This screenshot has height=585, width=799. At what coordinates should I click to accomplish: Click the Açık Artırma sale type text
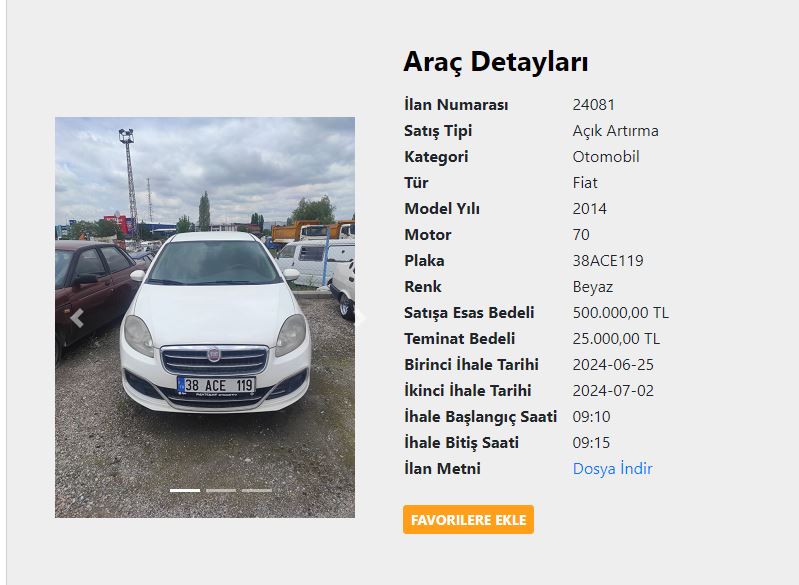(x=616, y=131)
